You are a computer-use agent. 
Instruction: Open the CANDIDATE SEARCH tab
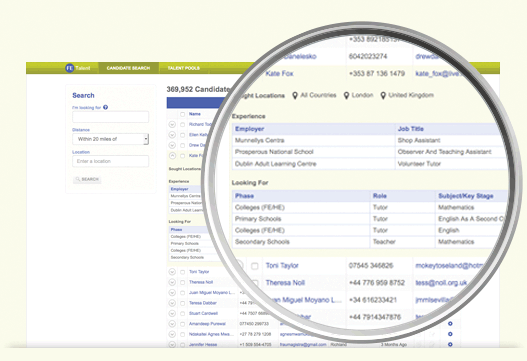(x=128, y=68)
